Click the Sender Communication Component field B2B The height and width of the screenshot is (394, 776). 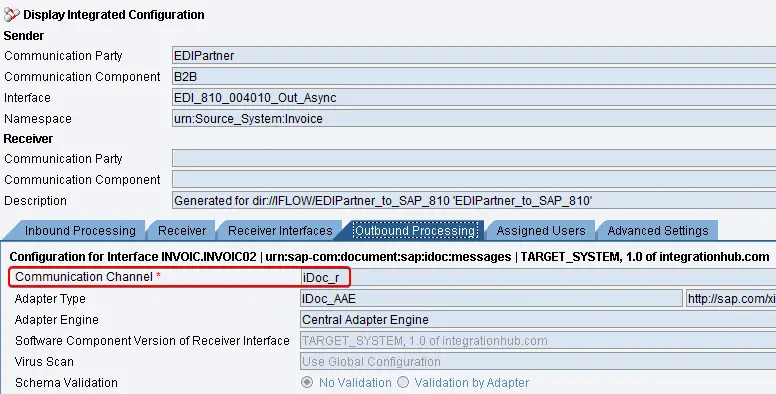click(x=474, y=77)
